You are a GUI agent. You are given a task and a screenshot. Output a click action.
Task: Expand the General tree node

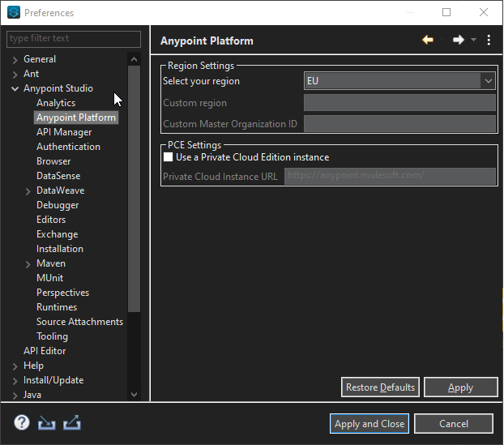click(15, 60)
